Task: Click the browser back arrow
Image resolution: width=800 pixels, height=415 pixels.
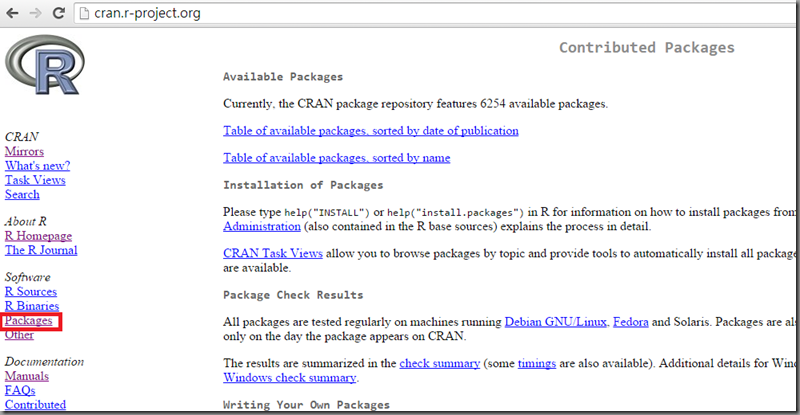Action: click(x=13, y=14)
